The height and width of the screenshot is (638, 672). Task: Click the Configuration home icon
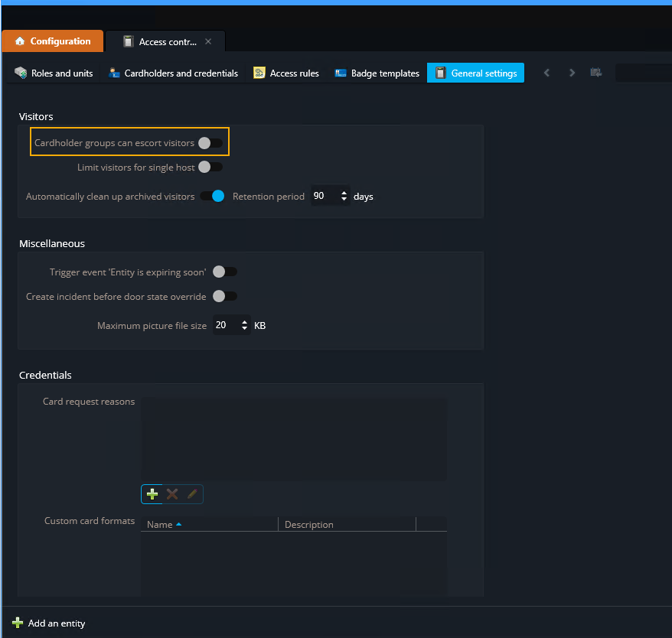point(20,41)
